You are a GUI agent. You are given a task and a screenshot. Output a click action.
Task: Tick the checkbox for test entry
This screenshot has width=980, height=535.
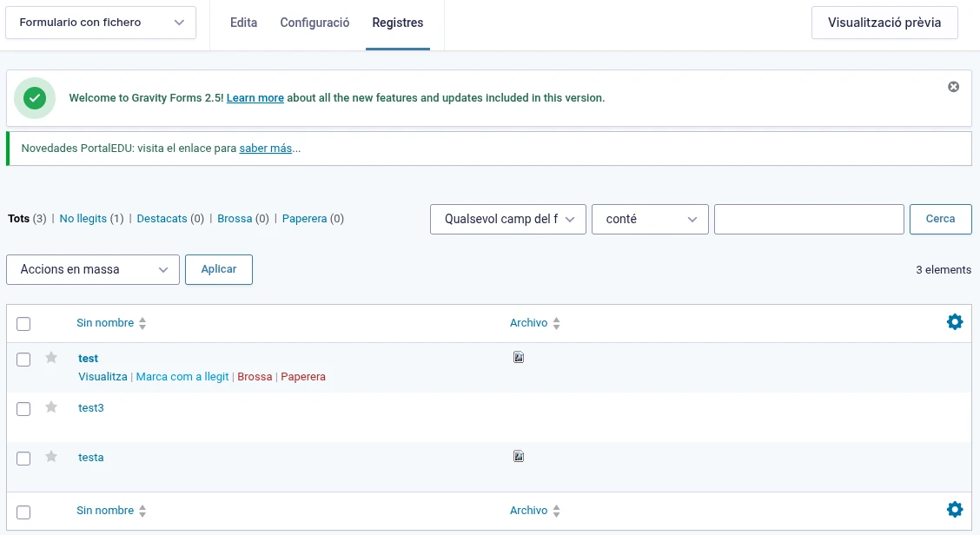[x=23, y=360]
